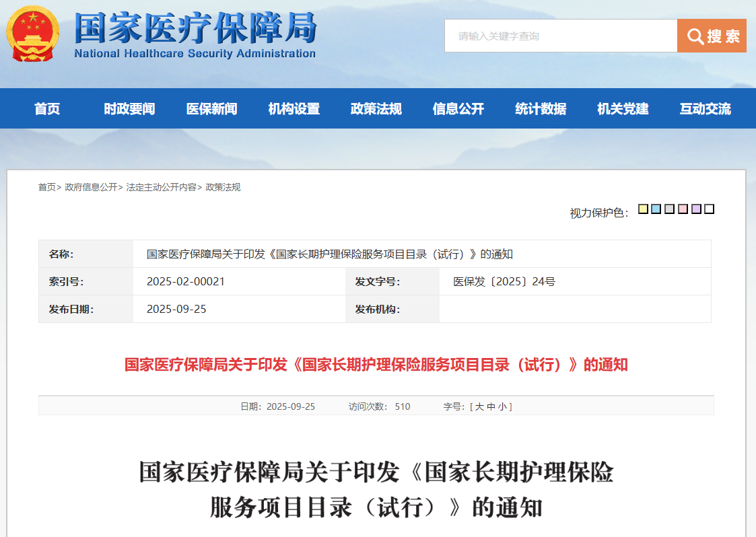Go to the 互动交流 section
Image resolution: width=756 pixels, height=537 pixels.
(705, 109)
